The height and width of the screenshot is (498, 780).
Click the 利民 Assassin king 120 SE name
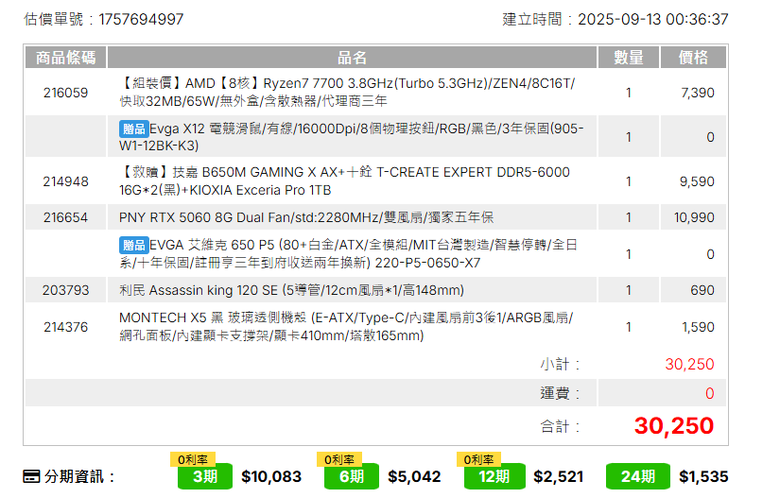tap(292, 290)
